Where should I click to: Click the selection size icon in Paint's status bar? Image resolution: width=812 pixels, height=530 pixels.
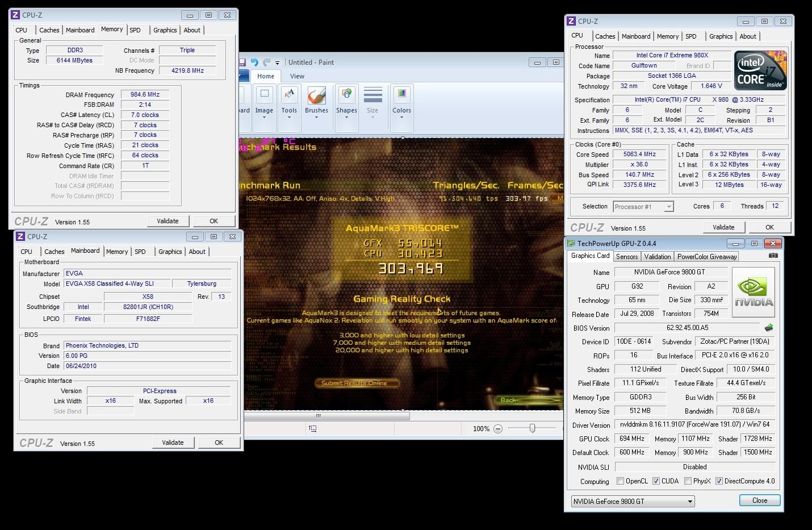pyautogui.click(x=312, y=429)
